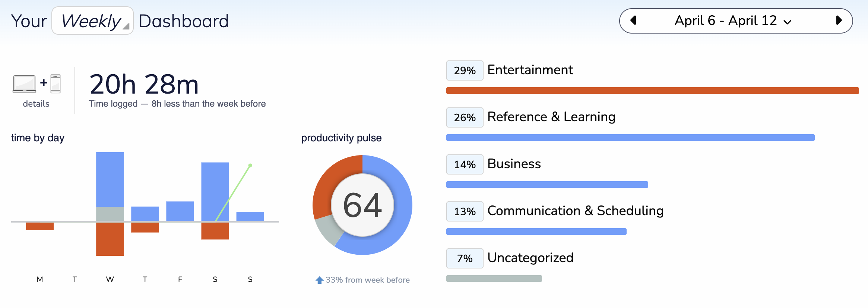
Task: Open the device details link
Action: click(36, 104)
